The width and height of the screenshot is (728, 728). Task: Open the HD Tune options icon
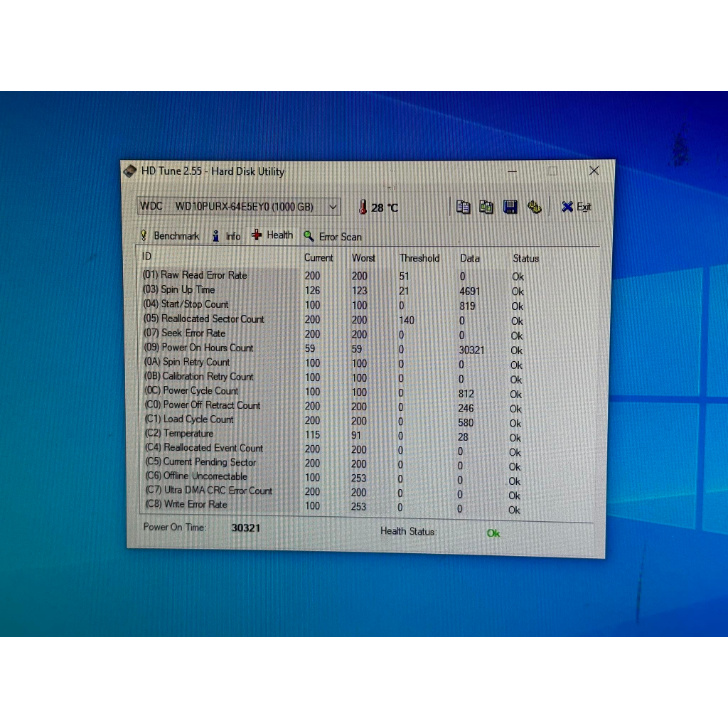coord(534,207)
